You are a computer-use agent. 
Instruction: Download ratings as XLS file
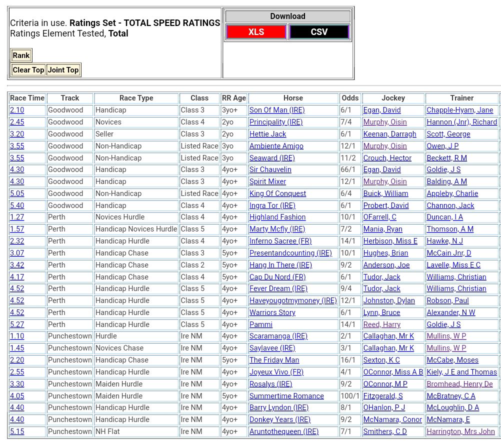(256, 32)
